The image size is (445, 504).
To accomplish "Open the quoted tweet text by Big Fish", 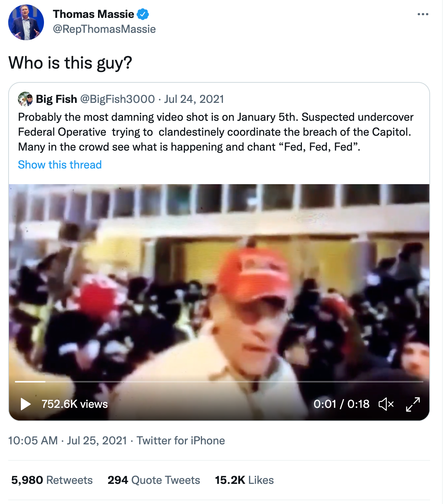I will [x=215, y=132].
